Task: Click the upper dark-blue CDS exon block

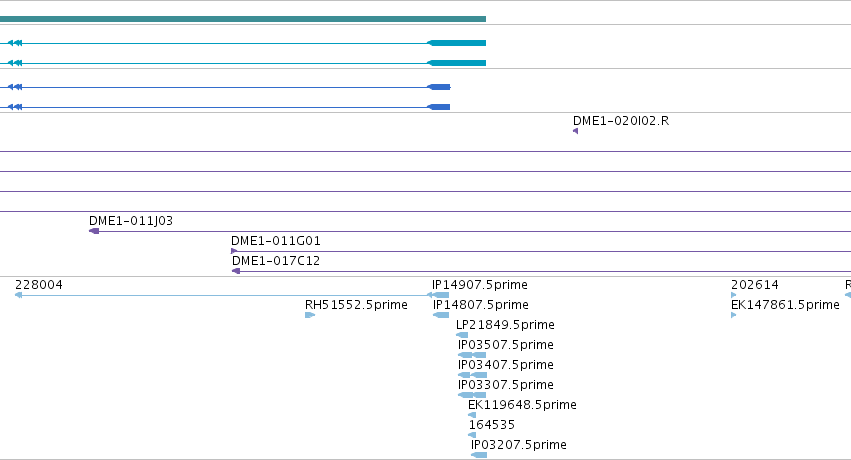Action: (x=439, y=87)
